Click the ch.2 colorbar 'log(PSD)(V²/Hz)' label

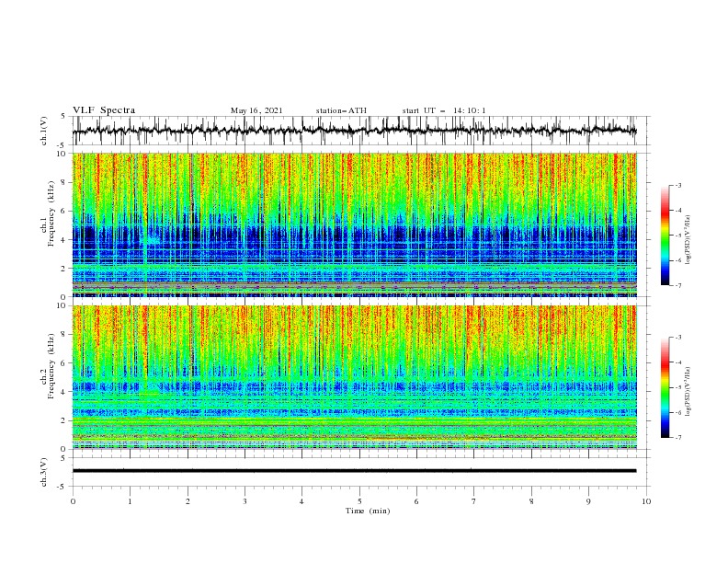point(688,391)
